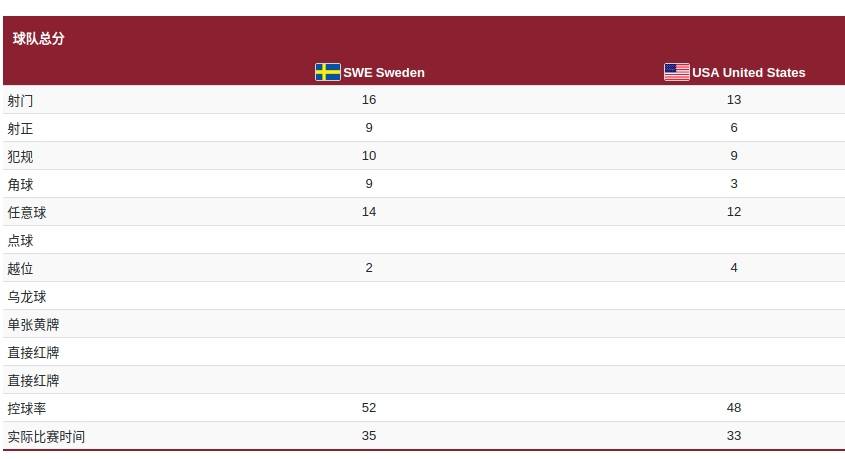Click the United States flag icon
Screen dimensions: 845x459
[x=677, y=72]
